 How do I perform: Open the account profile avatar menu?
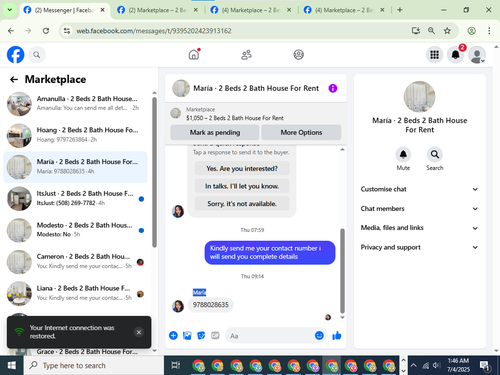pyautogui.click(x=477, y=55)
